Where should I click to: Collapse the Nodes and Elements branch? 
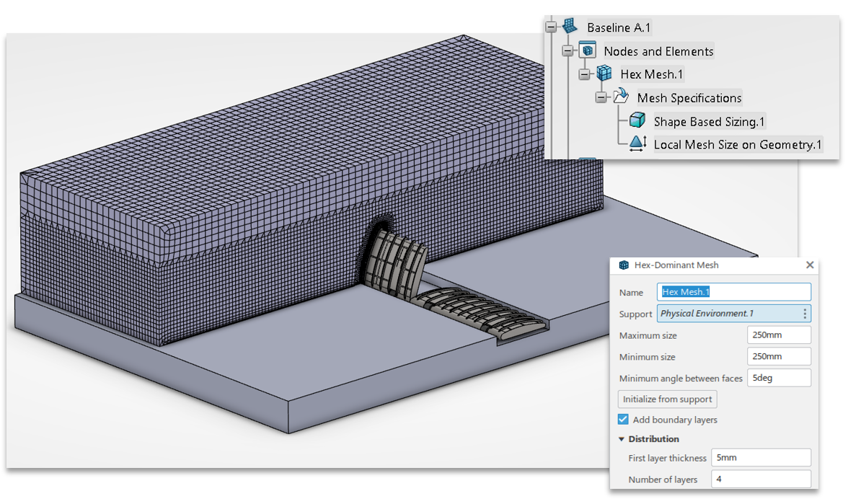[x=568, y=50]
